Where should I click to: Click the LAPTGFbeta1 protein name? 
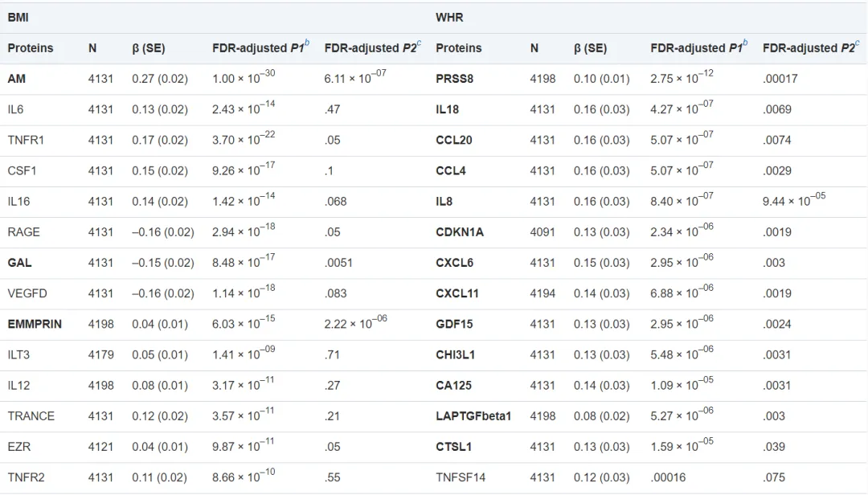point(473,416)
